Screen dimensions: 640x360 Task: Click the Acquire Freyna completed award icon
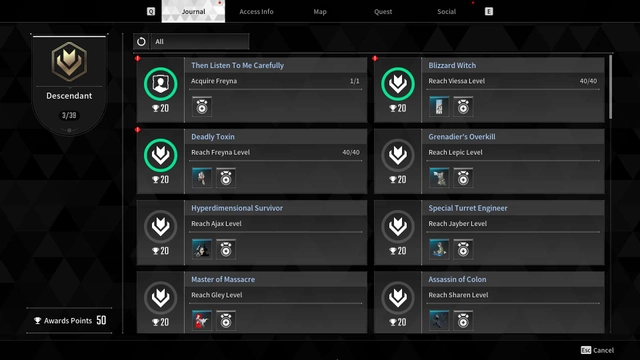click(x=160, y=84)
